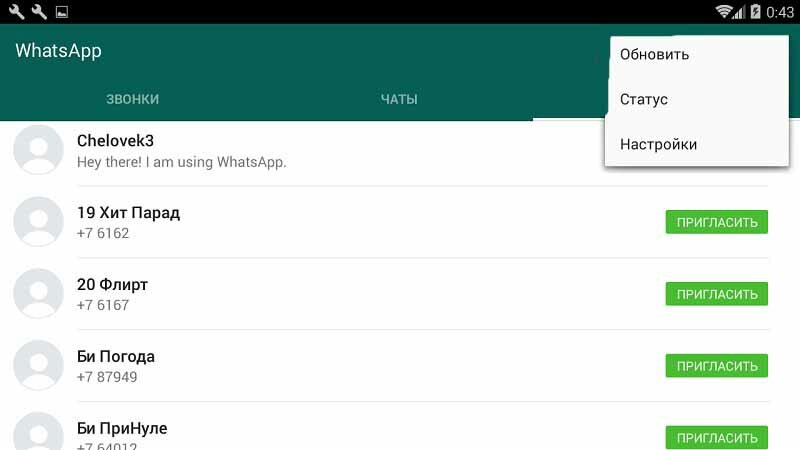Open the 20 Флирт contact avatar
Screen dimensions: 800x450
coord(38,294)
